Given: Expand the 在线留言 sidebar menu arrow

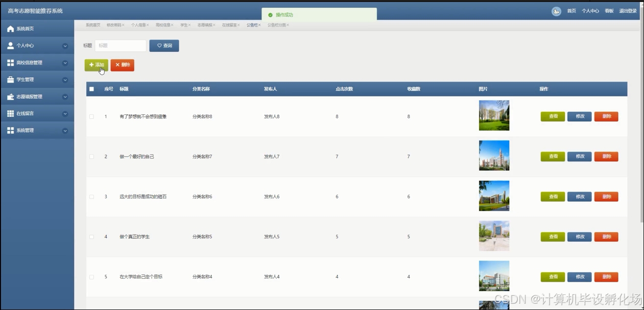Looking at the screenshot, I should [x=65, y=113].
